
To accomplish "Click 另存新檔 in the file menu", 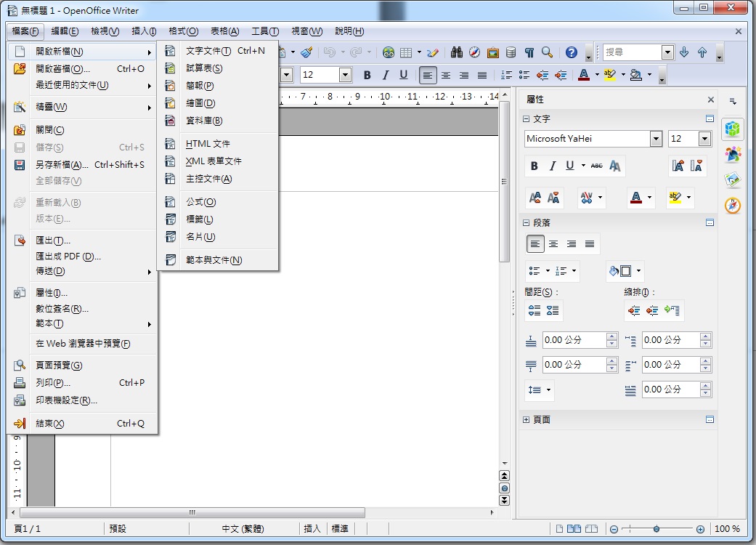I will [x=62, y=164].
